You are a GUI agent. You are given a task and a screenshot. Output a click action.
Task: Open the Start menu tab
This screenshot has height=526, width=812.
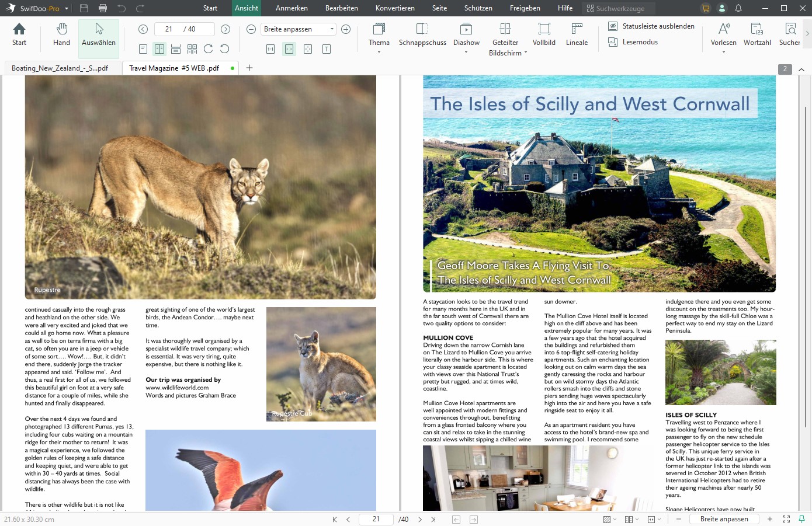pos(210,8)
